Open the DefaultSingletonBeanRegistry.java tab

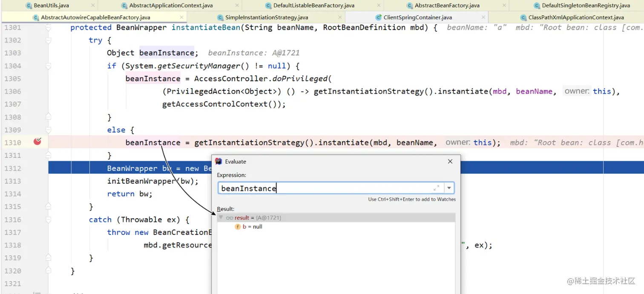pyautogui.click(x=586, y=6)
